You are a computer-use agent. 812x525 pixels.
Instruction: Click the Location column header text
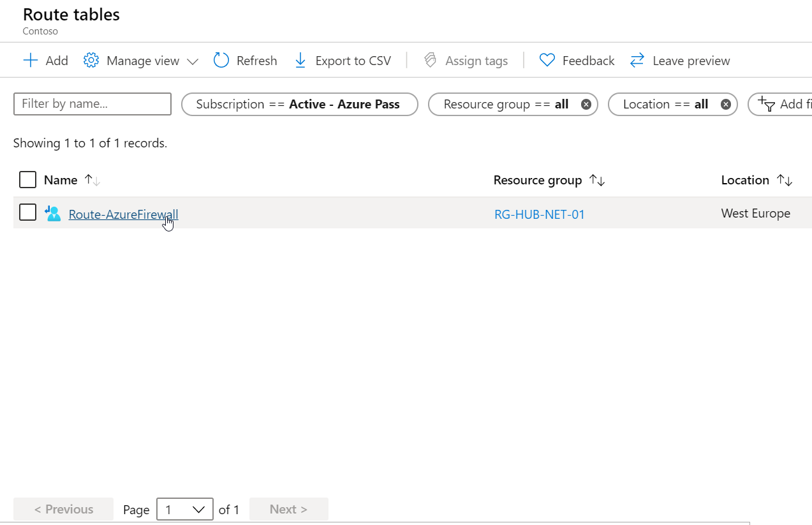(x=745, y=180)
